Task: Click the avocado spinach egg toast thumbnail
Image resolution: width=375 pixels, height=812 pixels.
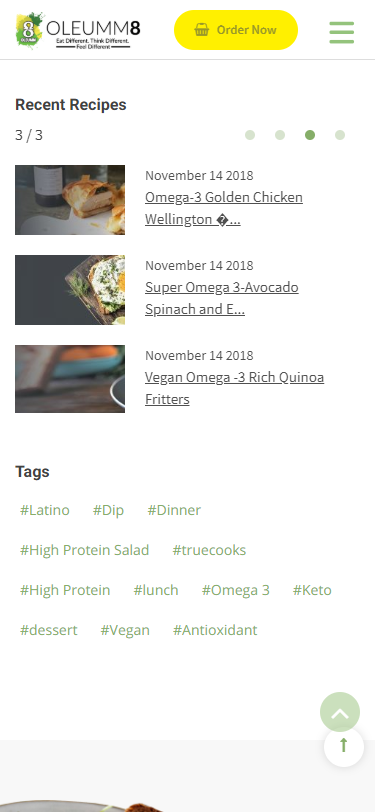Action: tap(70, 290)
